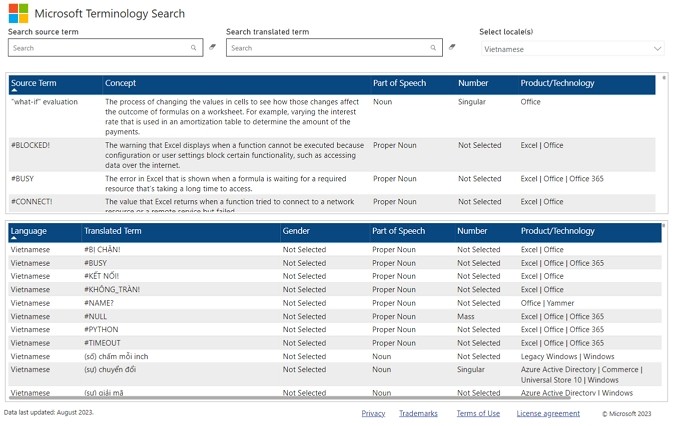Focus the Search source term input field
Viewport: 682px width, 426px height.
pos(105,48)
